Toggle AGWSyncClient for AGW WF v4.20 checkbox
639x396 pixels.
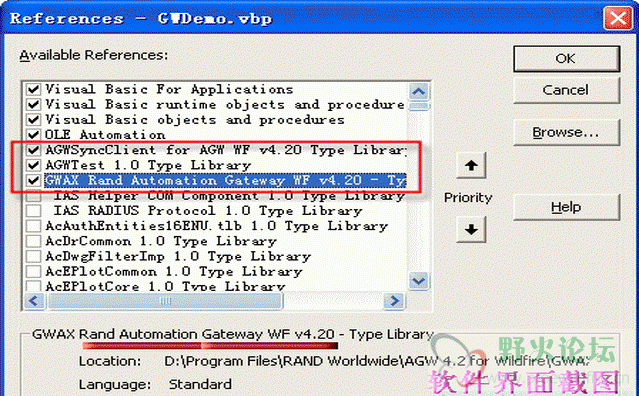33,150
